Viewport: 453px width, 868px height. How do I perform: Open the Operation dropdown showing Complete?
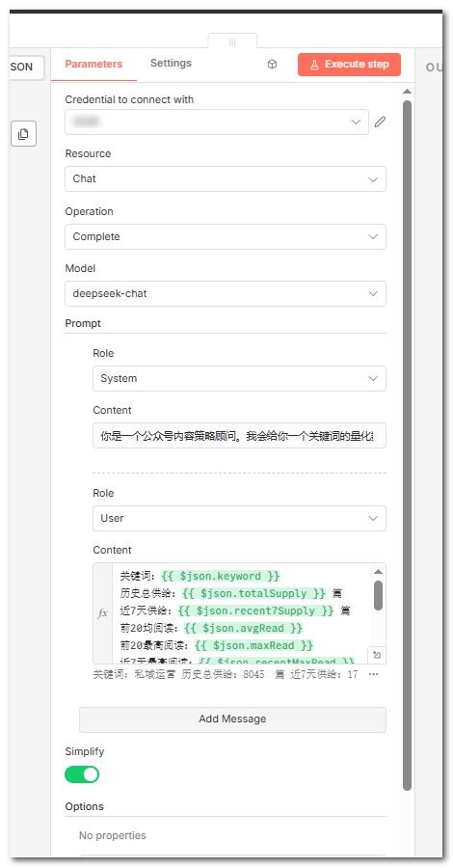226,237
